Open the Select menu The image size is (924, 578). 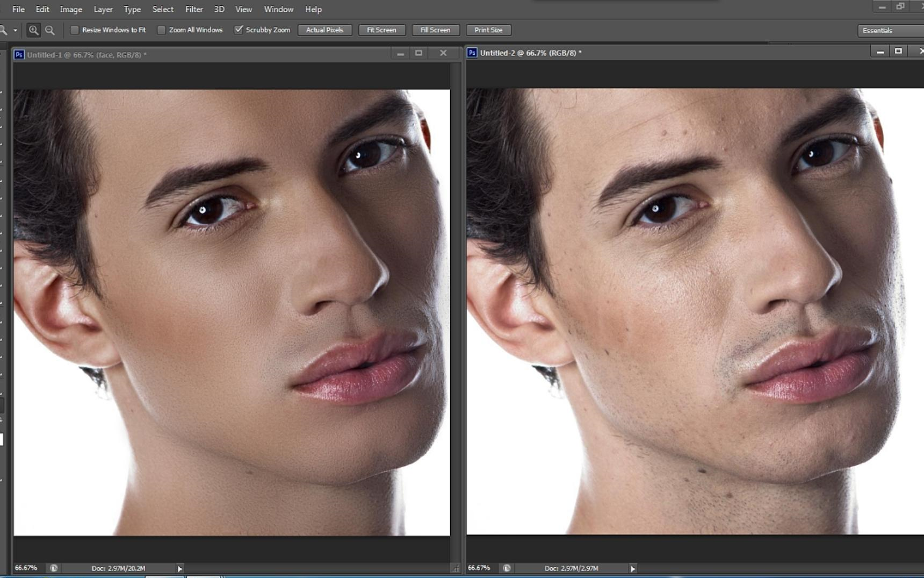tap(163, 9)
